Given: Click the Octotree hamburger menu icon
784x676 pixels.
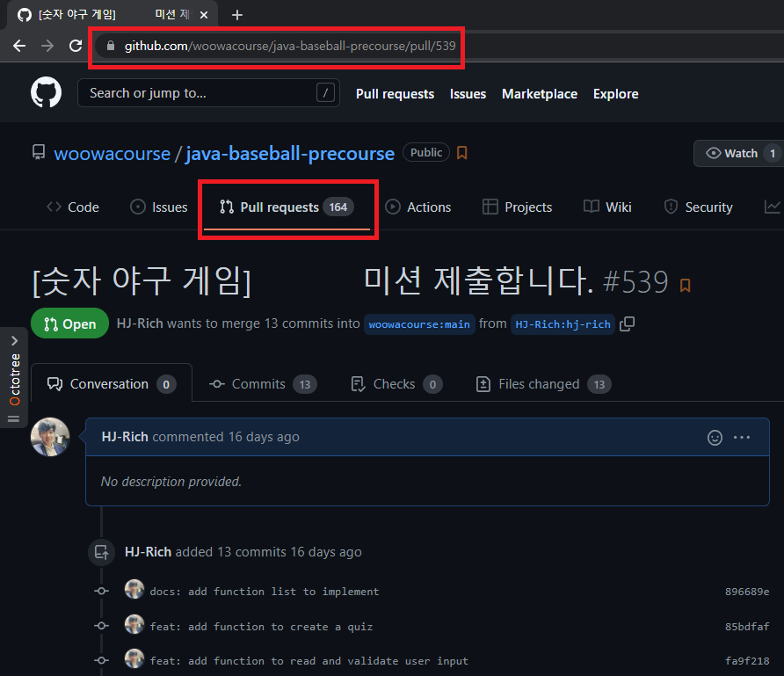Looking at the screenshot, I should (13, 418).
